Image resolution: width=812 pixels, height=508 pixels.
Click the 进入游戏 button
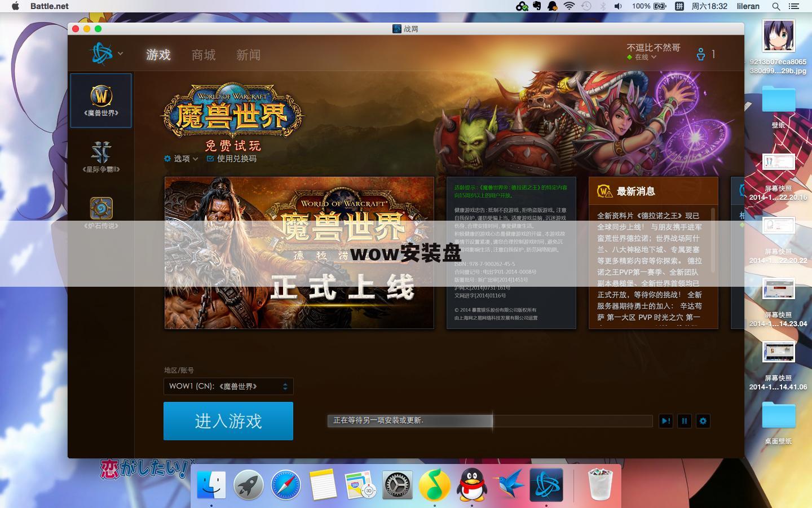228,421
